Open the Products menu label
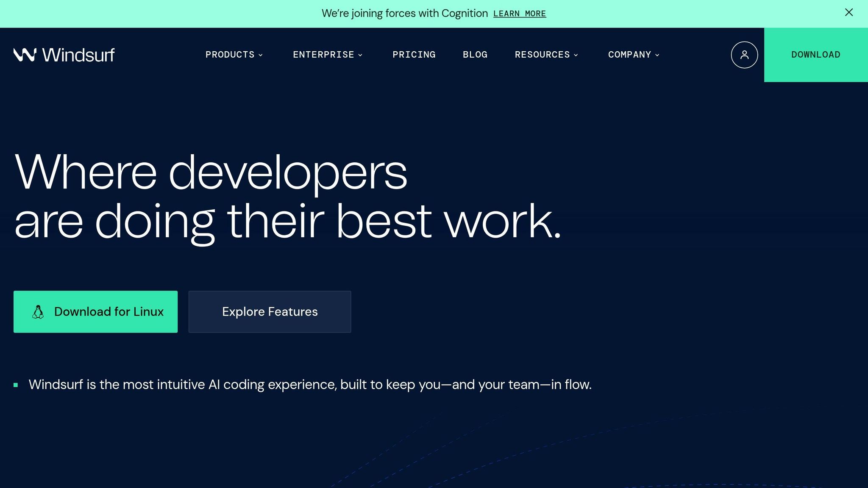Image resolution: width=868 pixels, height=488 pixels. (x=230, y=55)
